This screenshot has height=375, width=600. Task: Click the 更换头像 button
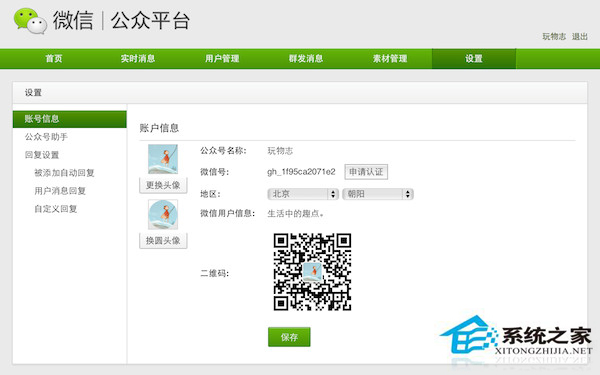click(163, 185)
